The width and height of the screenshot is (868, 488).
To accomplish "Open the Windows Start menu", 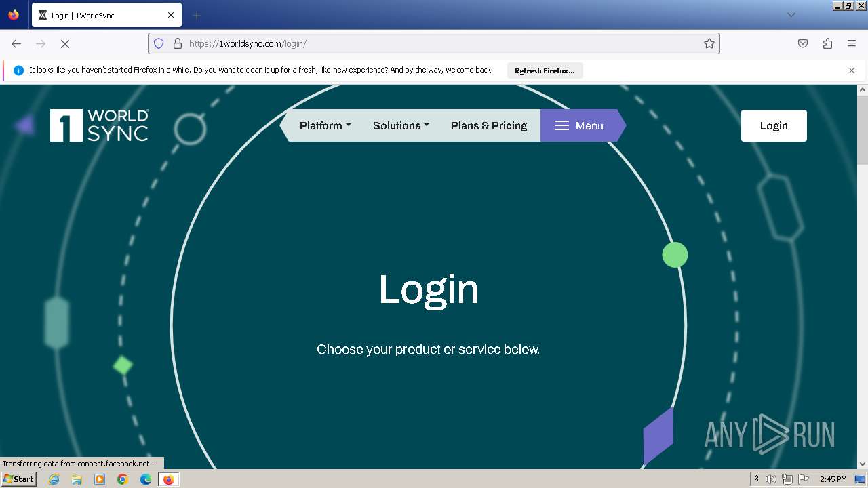I will [18, 479].
